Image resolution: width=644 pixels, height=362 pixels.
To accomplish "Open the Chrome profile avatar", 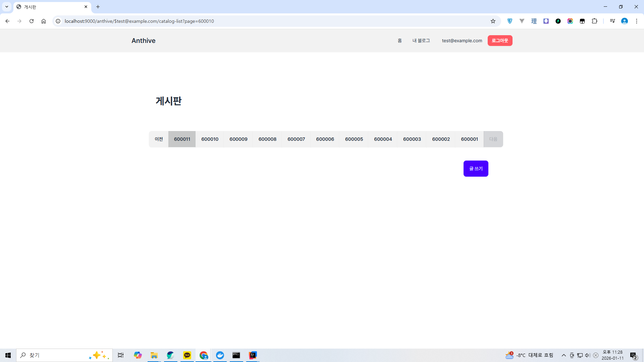I will tap(624, 21).
